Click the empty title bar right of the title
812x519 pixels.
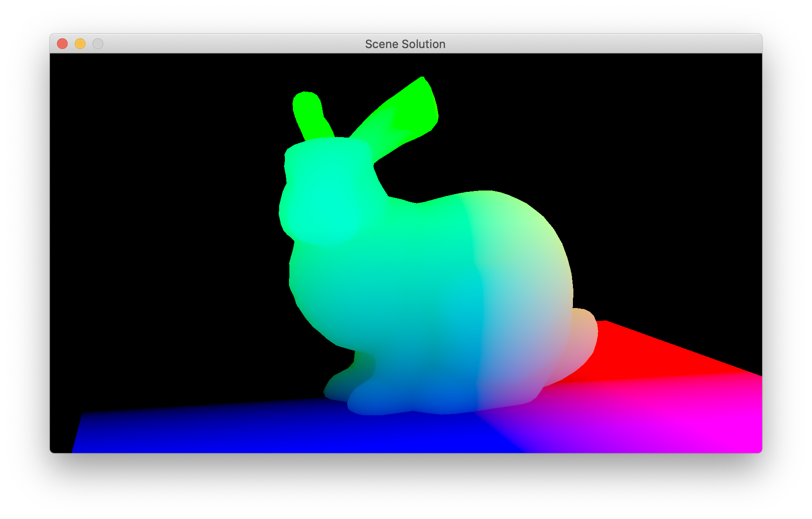tap(601, 44)
